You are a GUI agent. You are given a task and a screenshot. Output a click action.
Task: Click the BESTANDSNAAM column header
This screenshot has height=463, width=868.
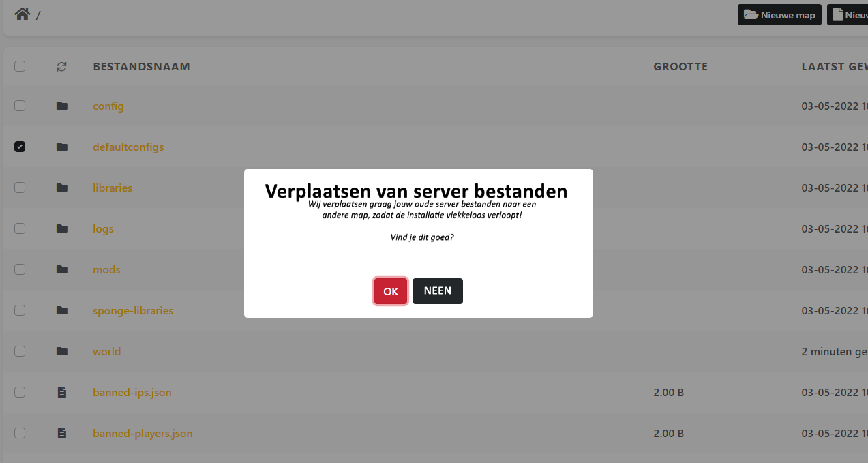point(141,66)
